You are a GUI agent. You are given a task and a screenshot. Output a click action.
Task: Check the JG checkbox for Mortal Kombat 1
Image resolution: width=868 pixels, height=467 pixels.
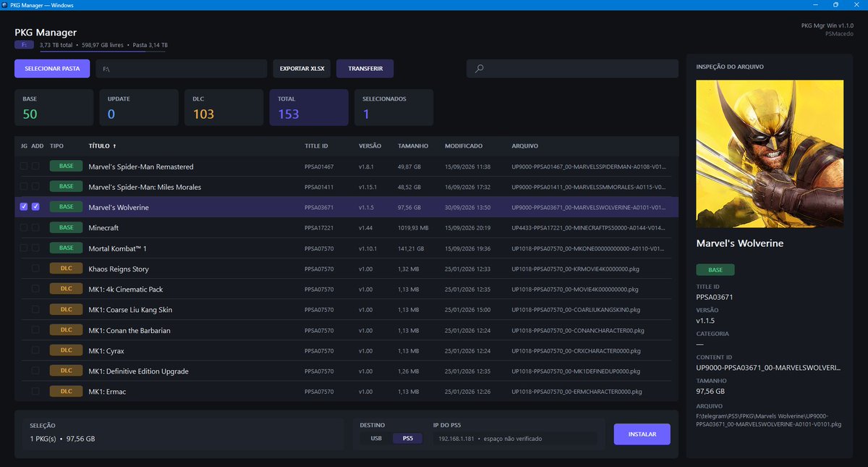click(x=24, y=248)
